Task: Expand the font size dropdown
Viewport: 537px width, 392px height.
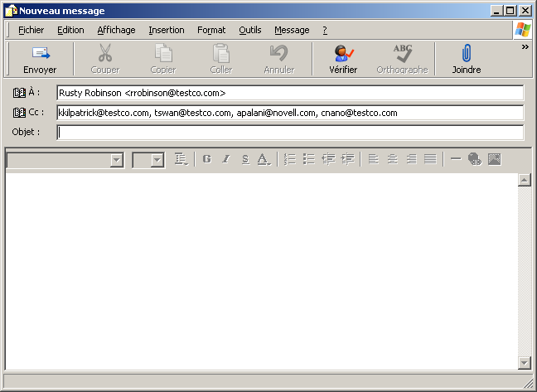Action: [x=157, y=160]
